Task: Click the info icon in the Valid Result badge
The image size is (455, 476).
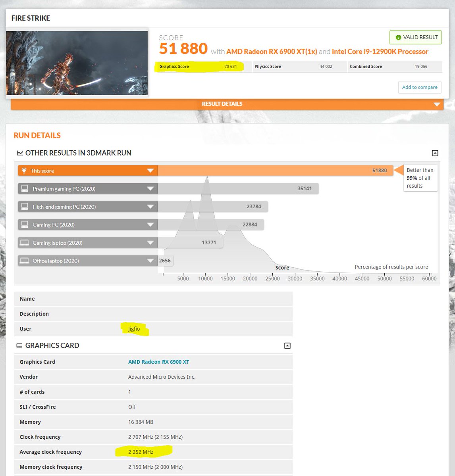Action: [398, 37]
